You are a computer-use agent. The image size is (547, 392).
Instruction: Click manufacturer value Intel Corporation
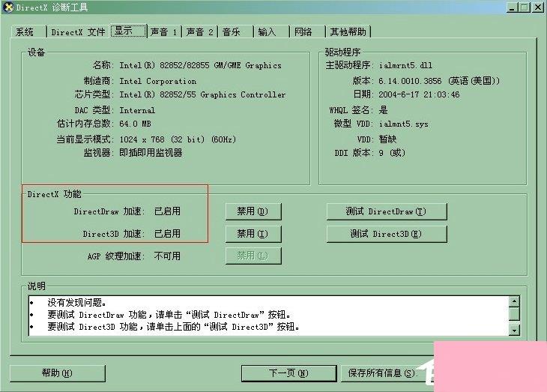coord(157,81)
